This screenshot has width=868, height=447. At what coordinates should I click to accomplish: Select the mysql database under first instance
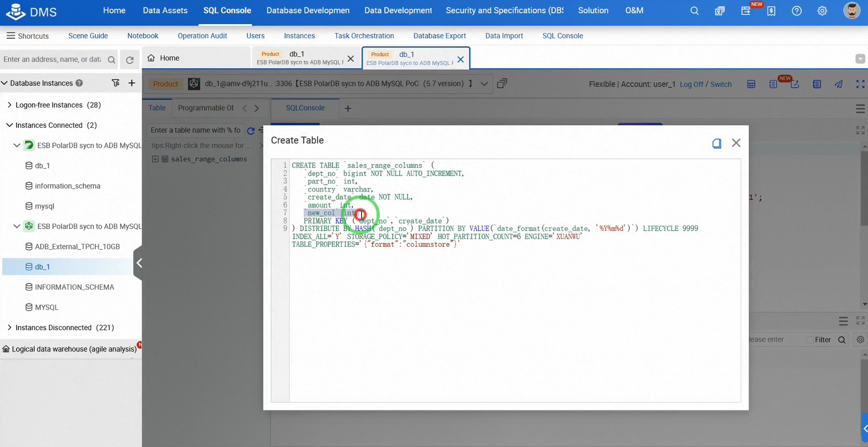[x=44, y=206]
